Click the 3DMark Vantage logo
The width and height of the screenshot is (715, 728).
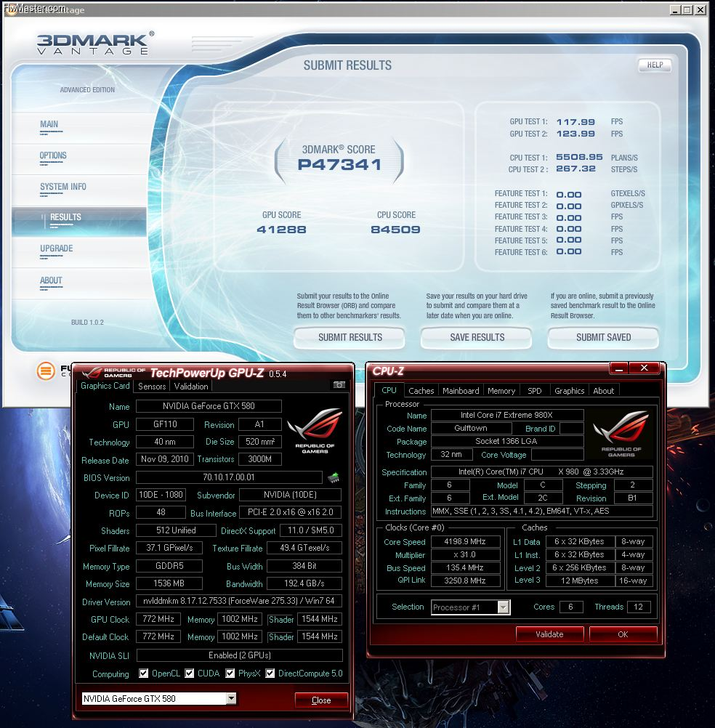pos(95,44)
